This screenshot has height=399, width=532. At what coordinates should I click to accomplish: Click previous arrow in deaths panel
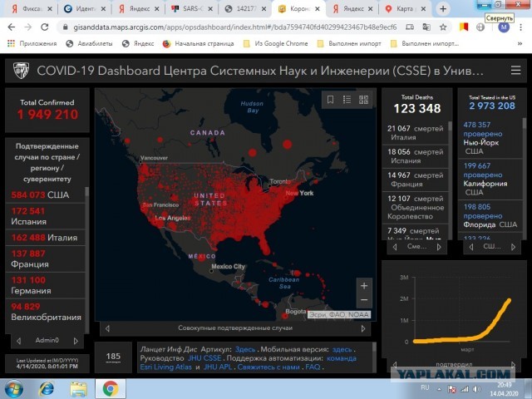coord(395,247)
